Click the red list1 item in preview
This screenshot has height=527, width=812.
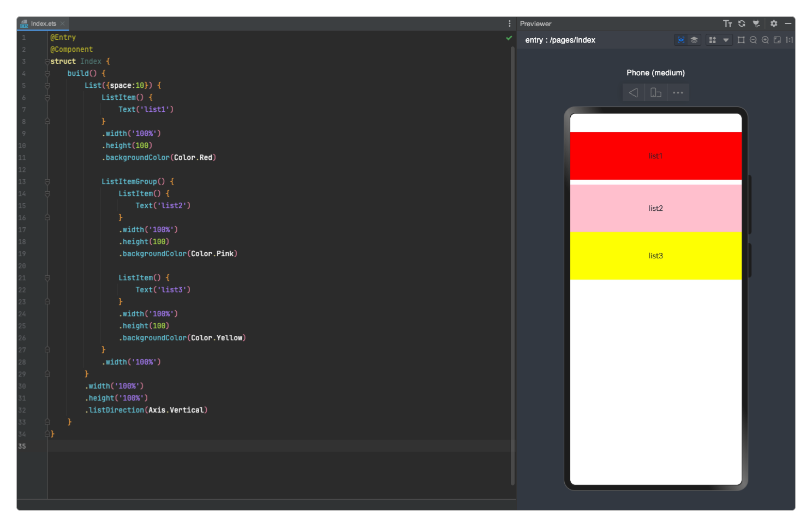coord(655,156)
